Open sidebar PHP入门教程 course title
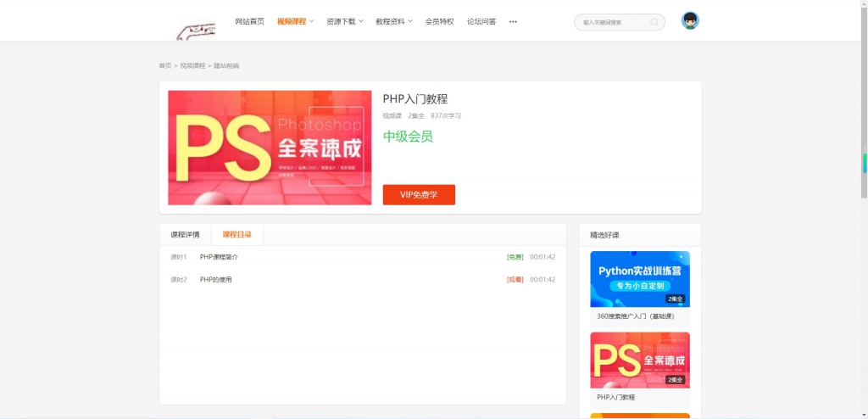 click(x=616, y=398)
